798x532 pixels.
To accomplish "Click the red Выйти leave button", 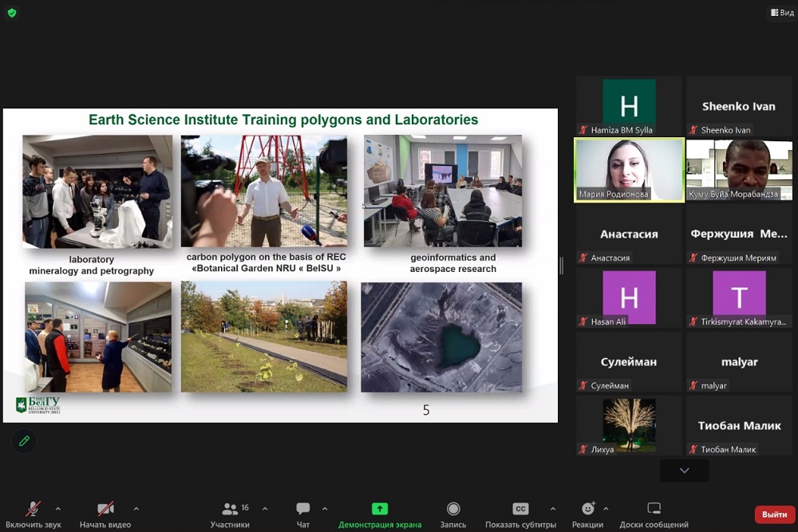I will (x=774, y=514).
